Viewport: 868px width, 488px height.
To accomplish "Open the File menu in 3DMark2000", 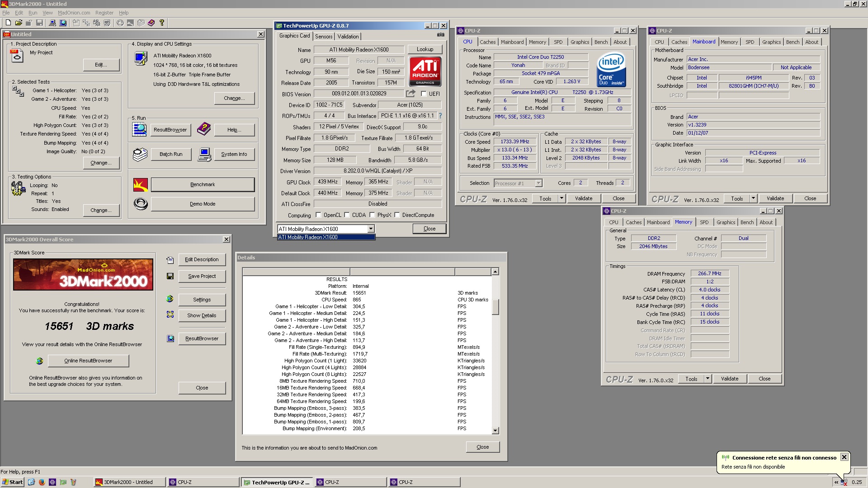I will [6, 13].
